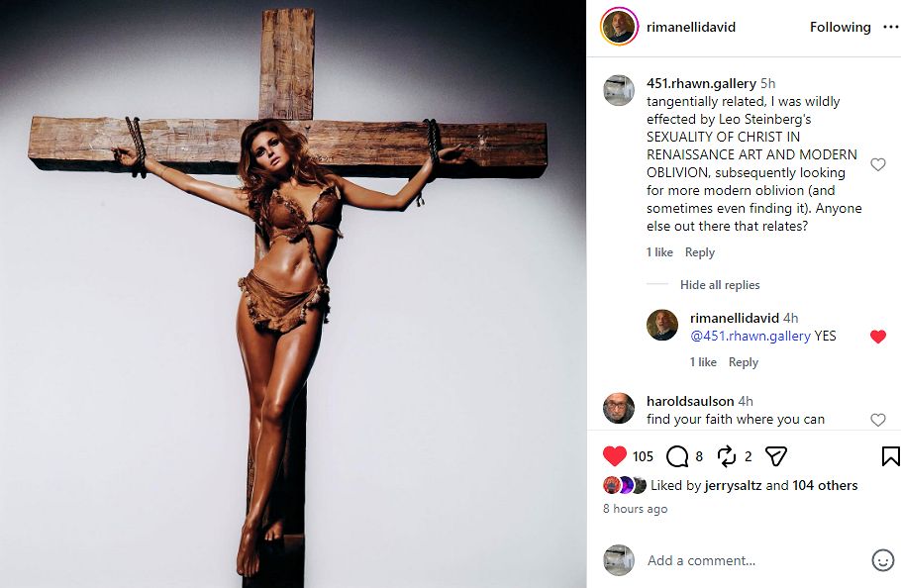Open the Following dropdown button
The width and height of the screenshot is (901, 588).
coord(840,28)
